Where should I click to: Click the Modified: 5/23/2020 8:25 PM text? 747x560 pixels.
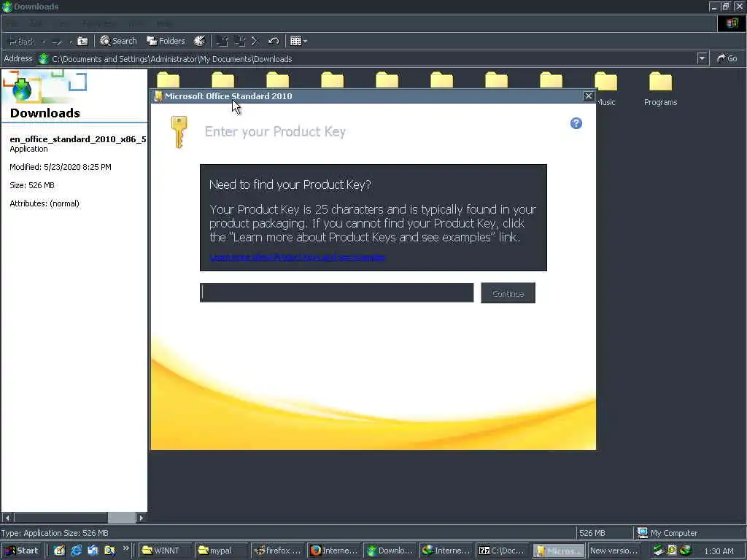pos(61,167)
